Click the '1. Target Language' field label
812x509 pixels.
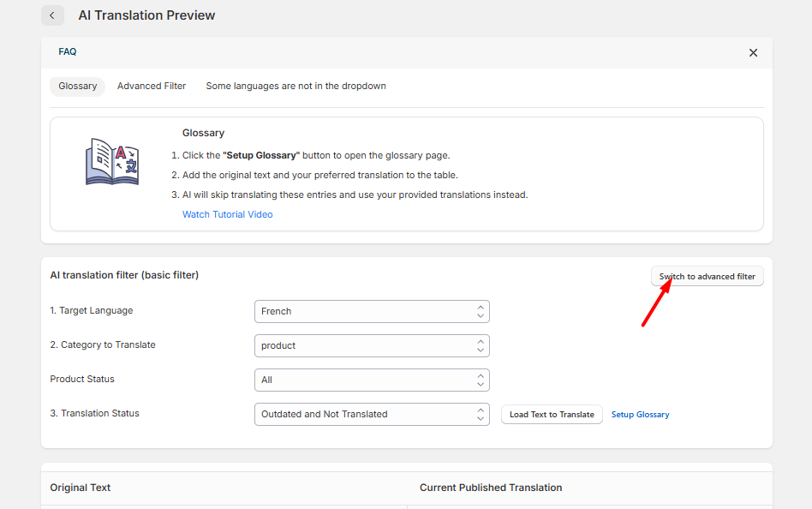pyautogui.click(x=92, y=311)
